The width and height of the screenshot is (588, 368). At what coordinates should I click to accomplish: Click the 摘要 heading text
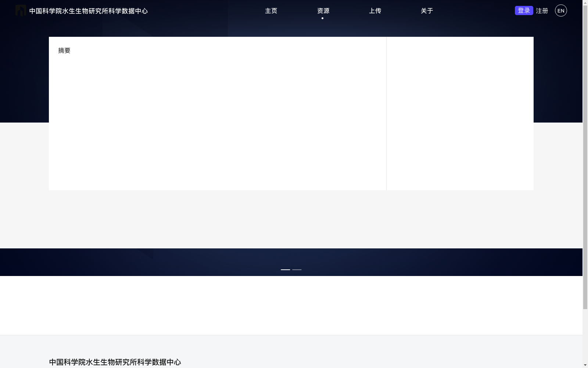[64, 50]
